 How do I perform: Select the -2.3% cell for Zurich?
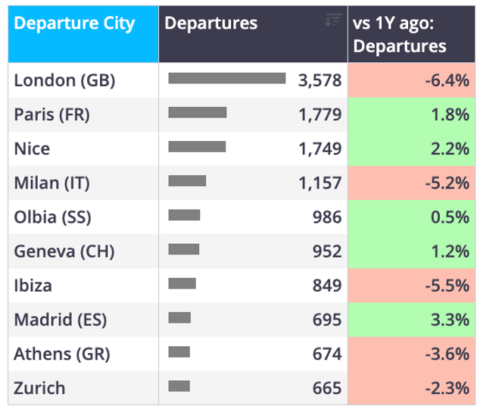coord(411,388)
